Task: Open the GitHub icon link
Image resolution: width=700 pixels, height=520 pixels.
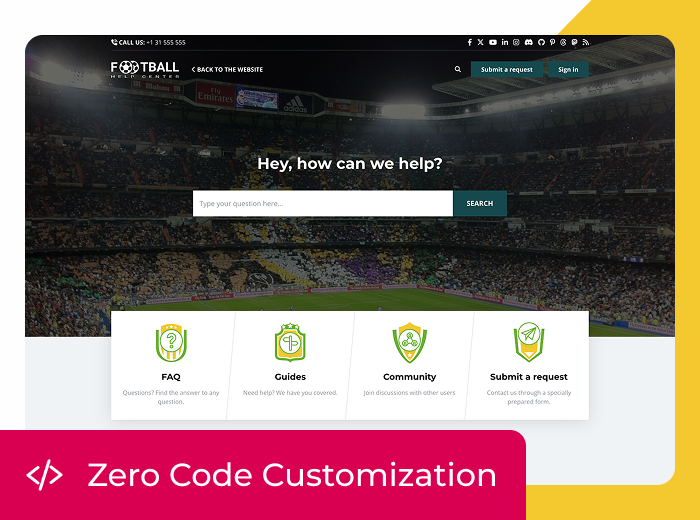Action: [542, 42]
